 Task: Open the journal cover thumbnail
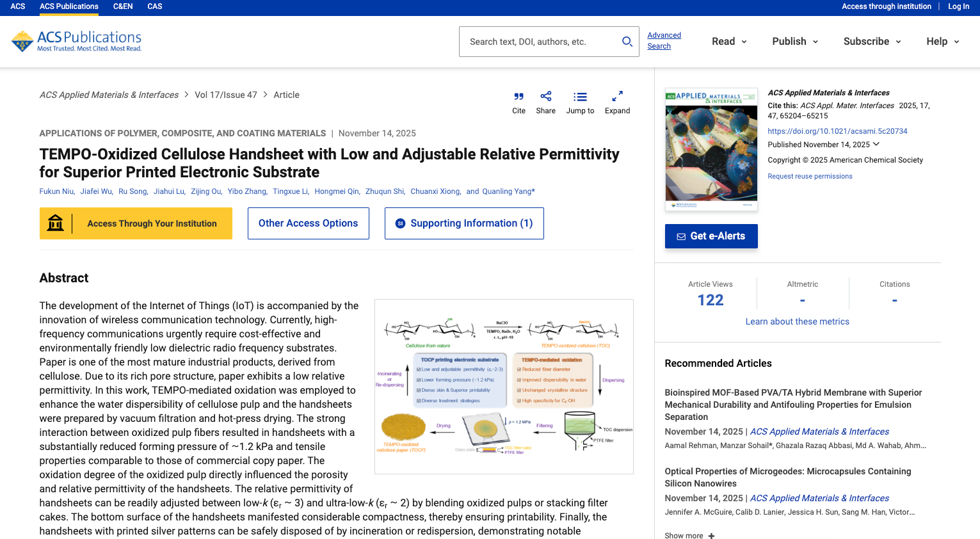[x=711, y=150]
